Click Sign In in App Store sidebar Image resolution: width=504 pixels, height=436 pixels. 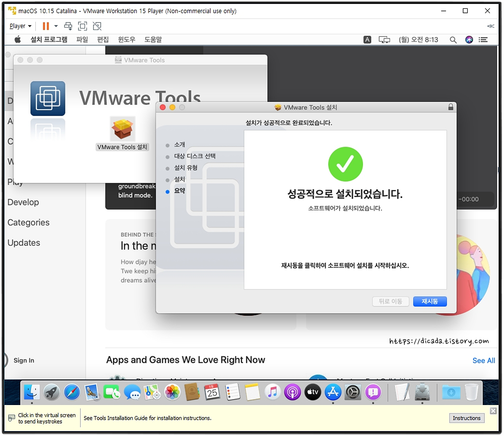[x=24, y=360]
